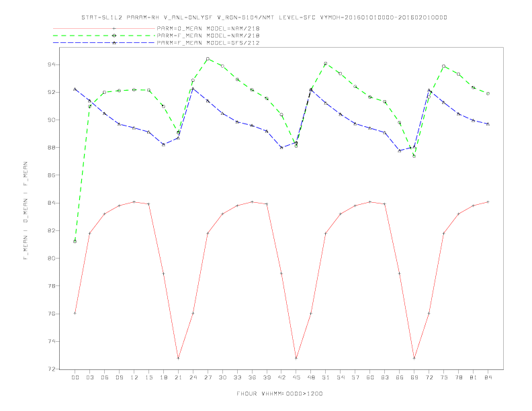This screenshot has width=532, height=411.
Task: Click the triangle marker on blue legend line
Action: pos(114,43)
